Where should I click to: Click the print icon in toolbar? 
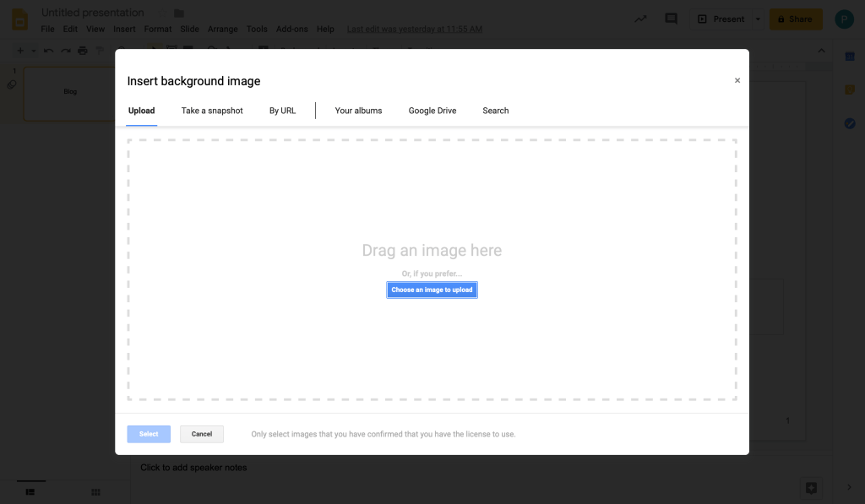[82, 51]
